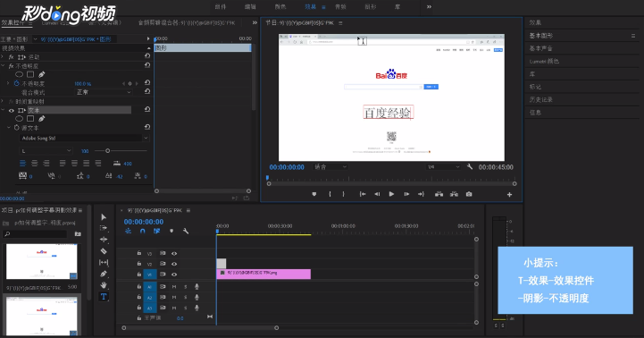
Task: Toggle V3 track output eye
Action: tap(174, 253)
